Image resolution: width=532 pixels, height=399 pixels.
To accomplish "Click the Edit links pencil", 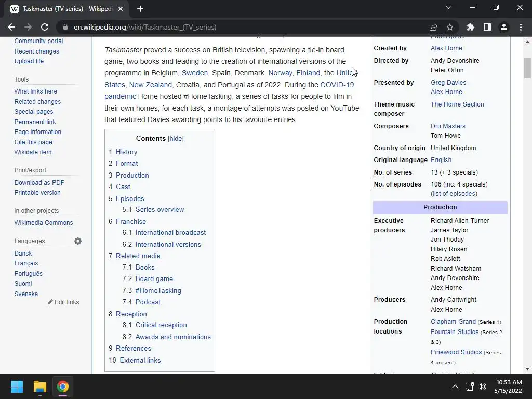I will 63,302.
